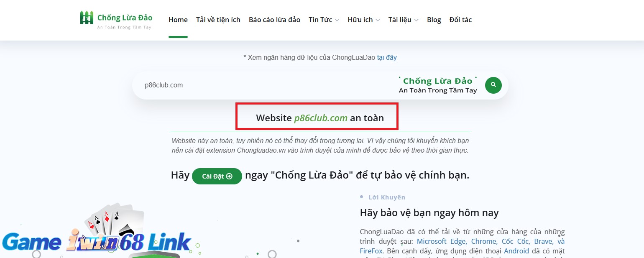Click the green magnifier search button
This screenshot has width=644, height=258.
coord(493,85)
